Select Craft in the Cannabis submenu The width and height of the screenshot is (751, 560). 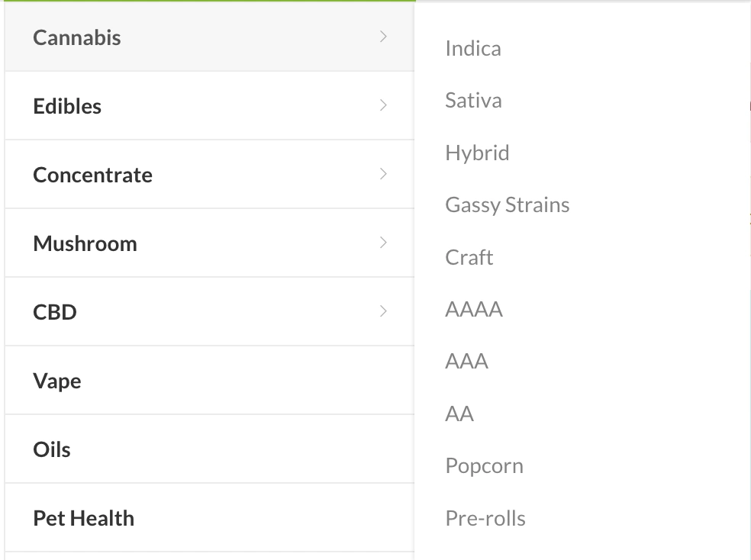pos(469,257)
